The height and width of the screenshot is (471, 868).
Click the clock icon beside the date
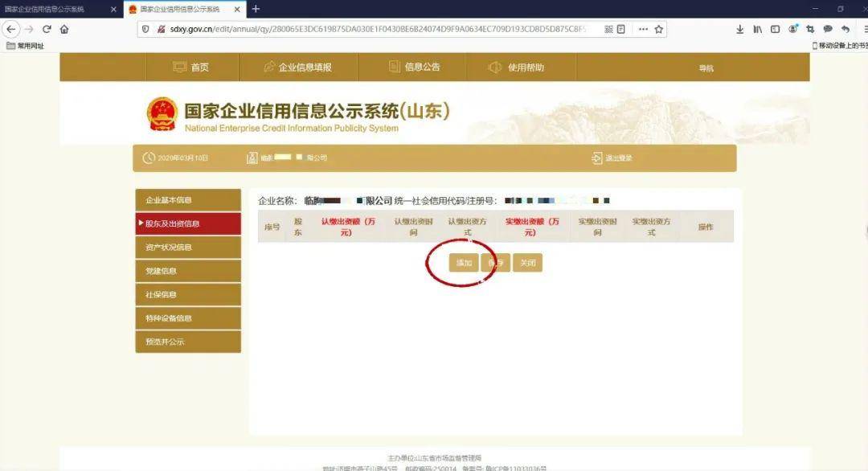(149, 158)
